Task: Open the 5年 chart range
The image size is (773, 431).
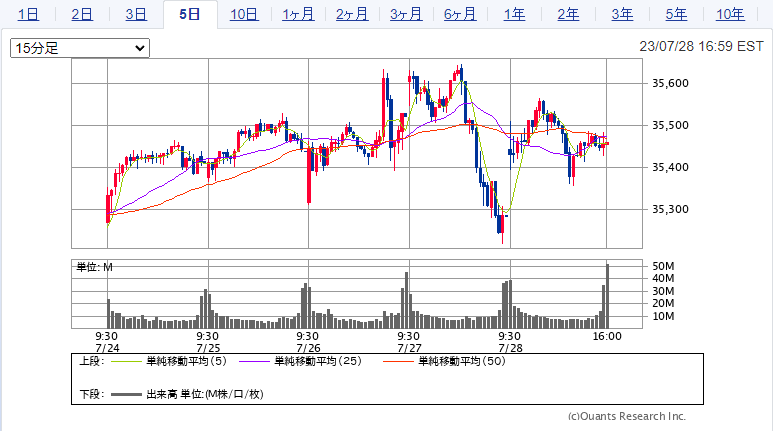Action: pyautogui.click(x=676, y=14)
